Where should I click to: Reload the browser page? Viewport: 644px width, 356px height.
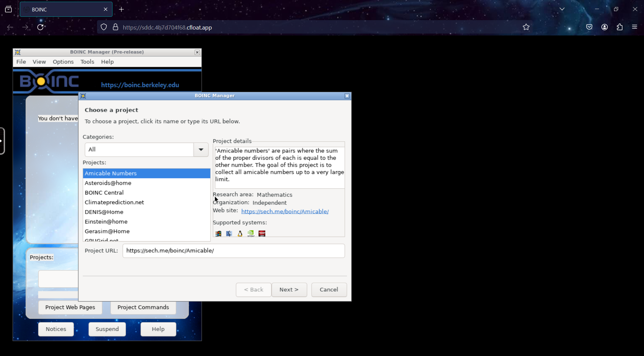pos(40,27)
